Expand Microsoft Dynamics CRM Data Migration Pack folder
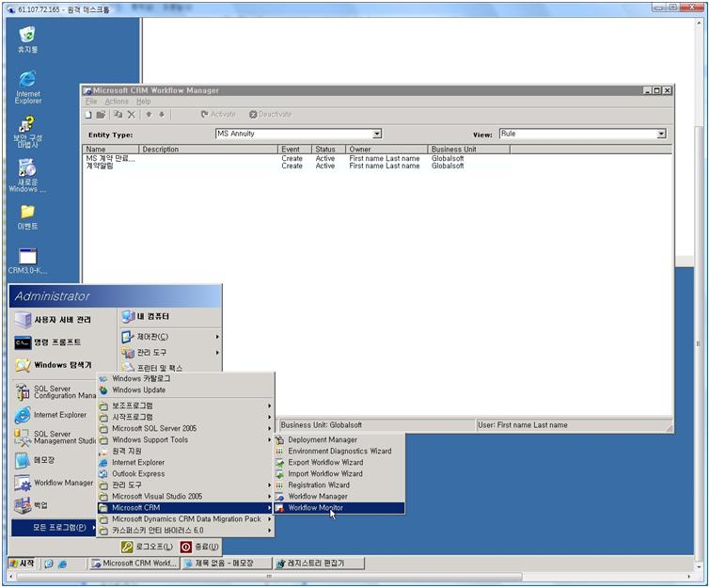The width and height of the screenshot is (710, 588). [185, 519]
